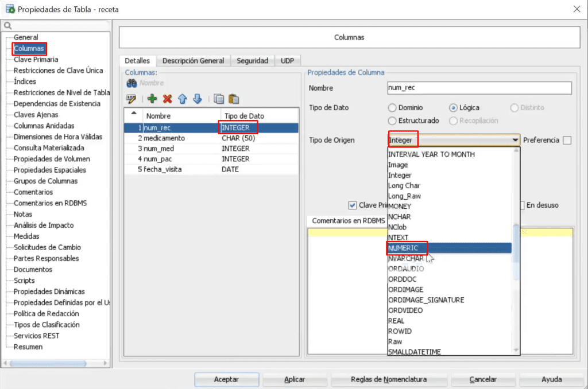This screenshot has width=588, height=389.
Task: Click the Aceptar button
Action: [226, 379]
